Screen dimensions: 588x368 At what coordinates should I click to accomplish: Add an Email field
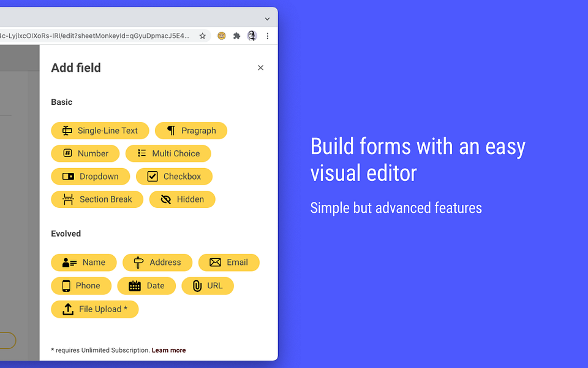(x=228, y=263)
